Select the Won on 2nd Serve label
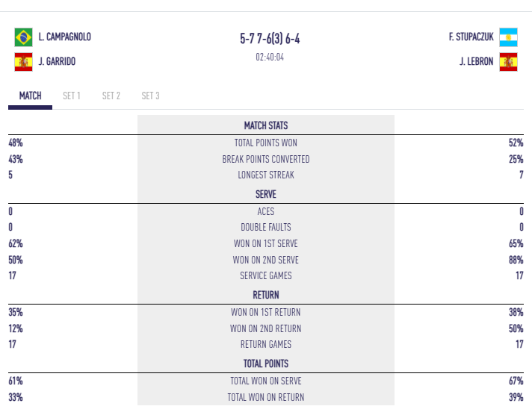The image size is (532, 412). [266, 260]
